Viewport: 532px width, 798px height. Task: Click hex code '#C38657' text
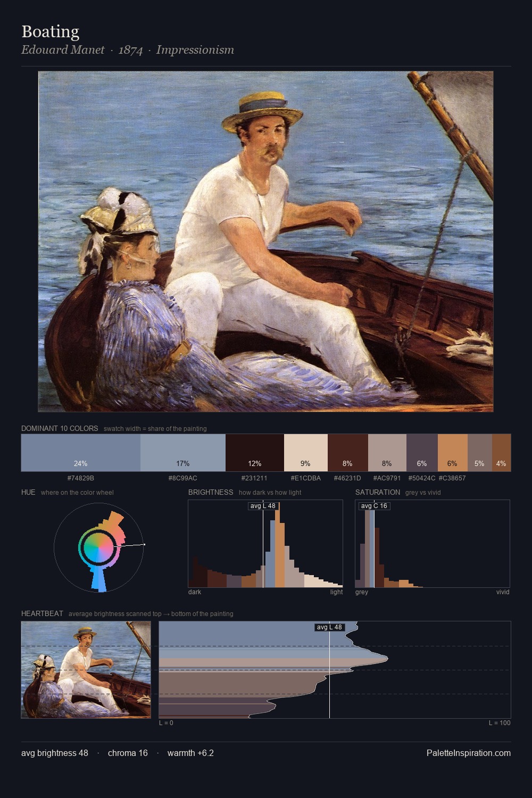(x=452, y=478)
